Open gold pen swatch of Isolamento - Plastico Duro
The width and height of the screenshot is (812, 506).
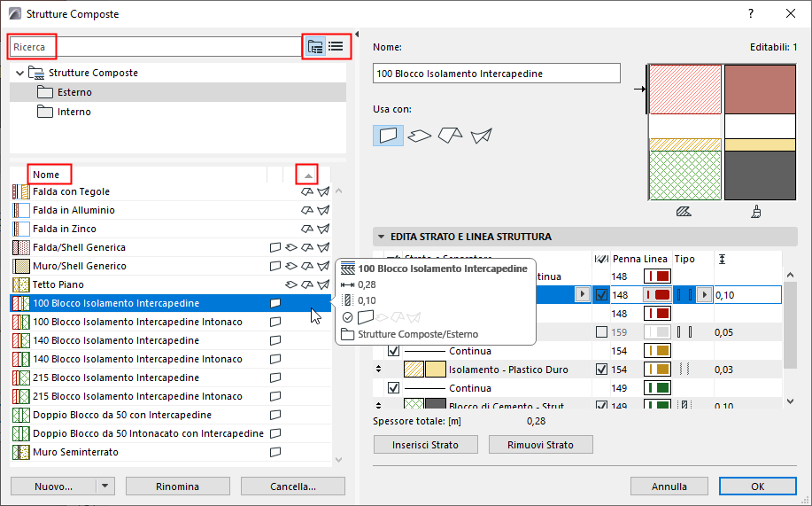tap(657, 370)
